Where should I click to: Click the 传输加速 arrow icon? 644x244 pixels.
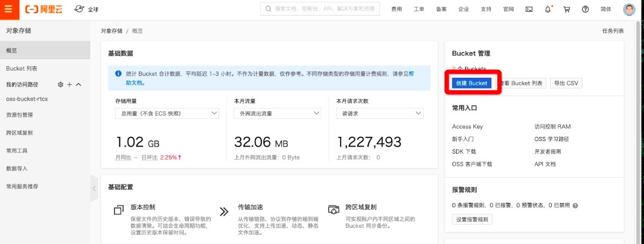pos(224,212)
